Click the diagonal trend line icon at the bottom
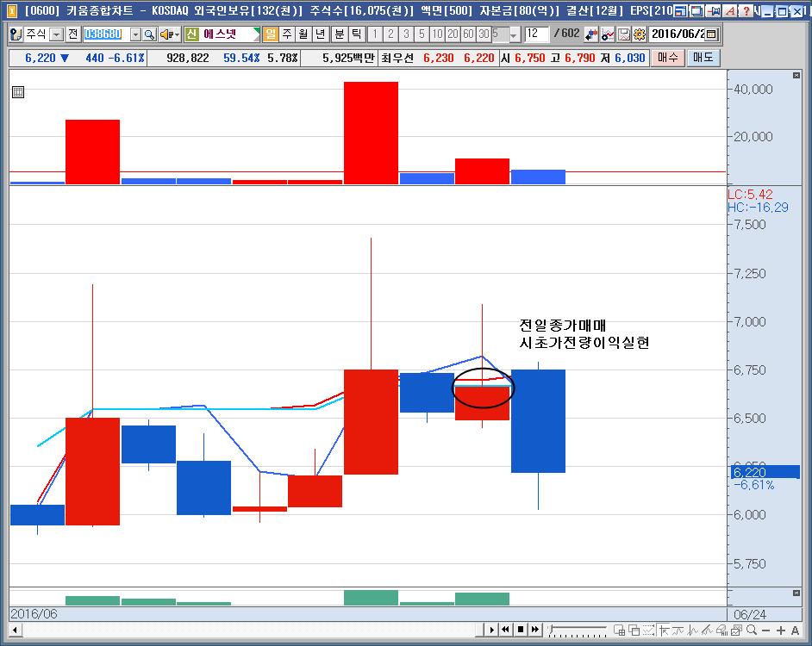This screenshot has height=646, width=812. [x=708, y=630]
